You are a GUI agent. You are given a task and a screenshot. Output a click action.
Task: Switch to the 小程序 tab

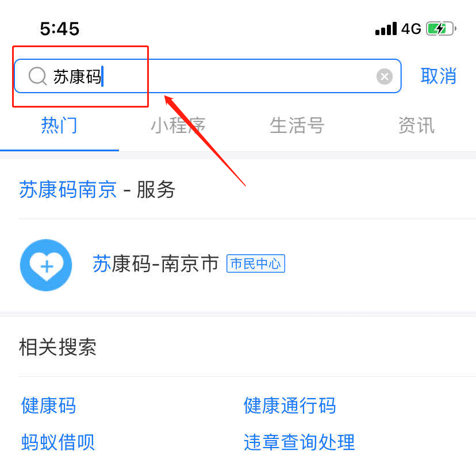pyautogui.click(x=178, y=125)
